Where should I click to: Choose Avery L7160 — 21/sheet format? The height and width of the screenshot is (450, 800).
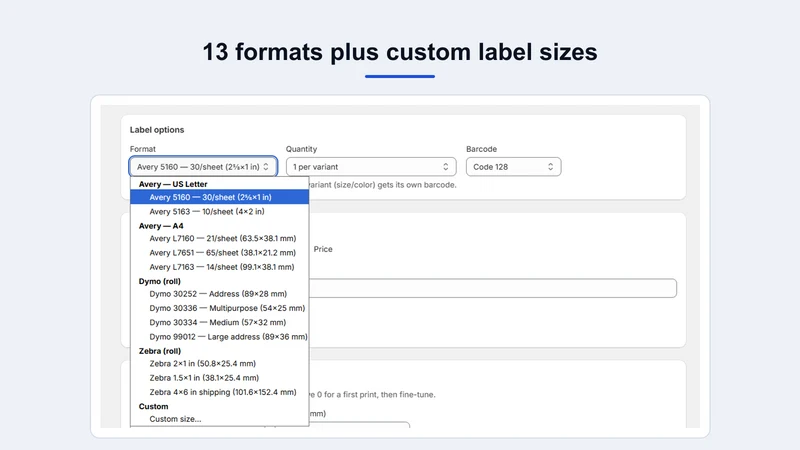coord(219,238)
